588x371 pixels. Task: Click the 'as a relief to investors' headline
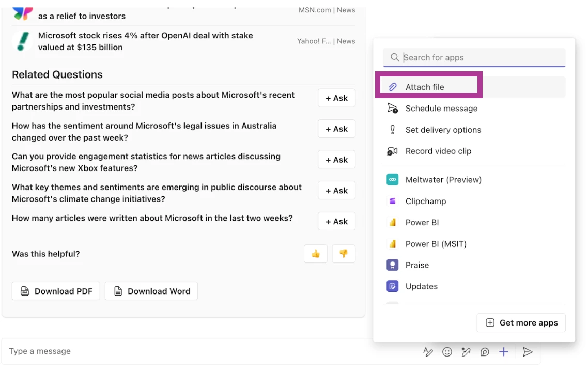coord(82,16)
